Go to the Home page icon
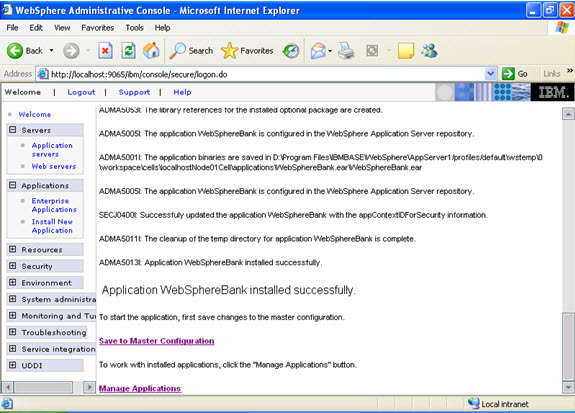 click(151, 51)
